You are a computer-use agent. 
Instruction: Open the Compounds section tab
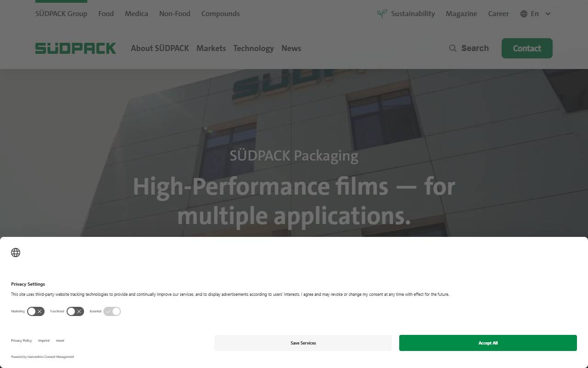click(220, 14)
